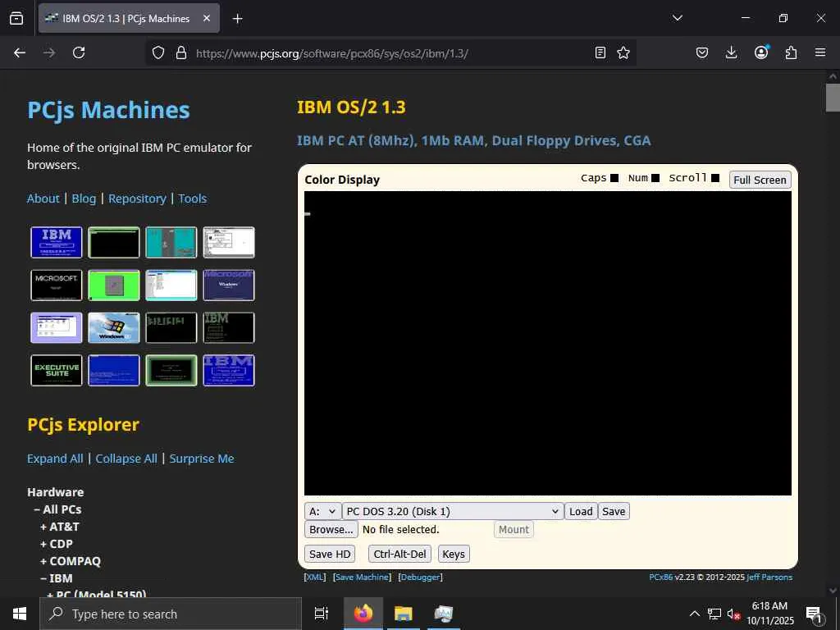Open the About link
Screen dimensions: 840x630
pos(43,199)
